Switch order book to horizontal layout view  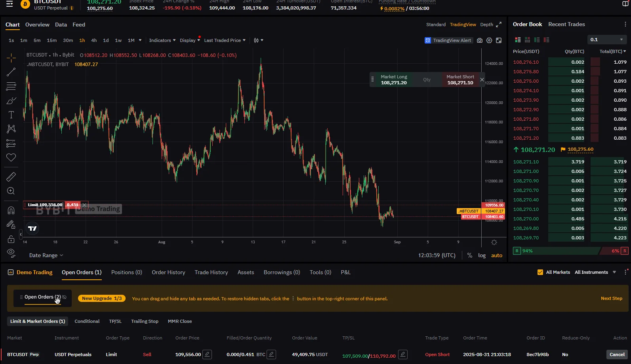tap(527, 40)
